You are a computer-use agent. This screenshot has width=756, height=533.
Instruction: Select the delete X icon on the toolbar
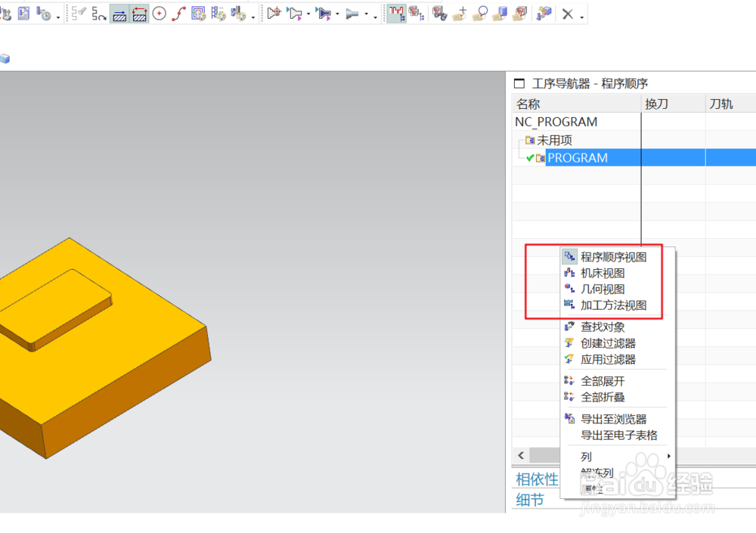(x=566, y=13)
